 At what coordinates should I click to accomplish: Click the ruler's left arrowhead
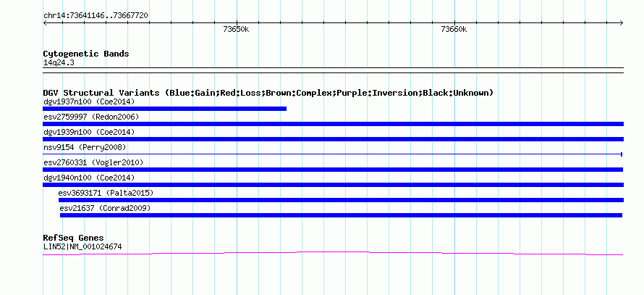45,23
